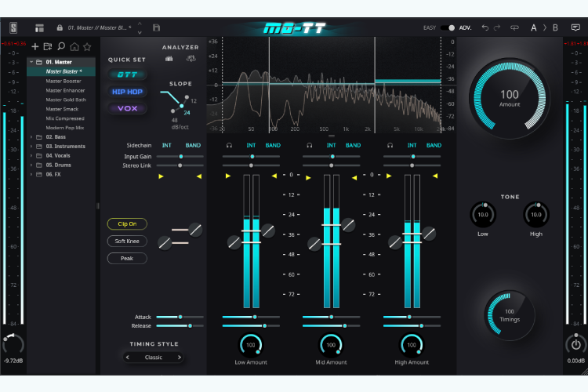Click the right yellow arrow above the low band meter

(x=274, y=176)
